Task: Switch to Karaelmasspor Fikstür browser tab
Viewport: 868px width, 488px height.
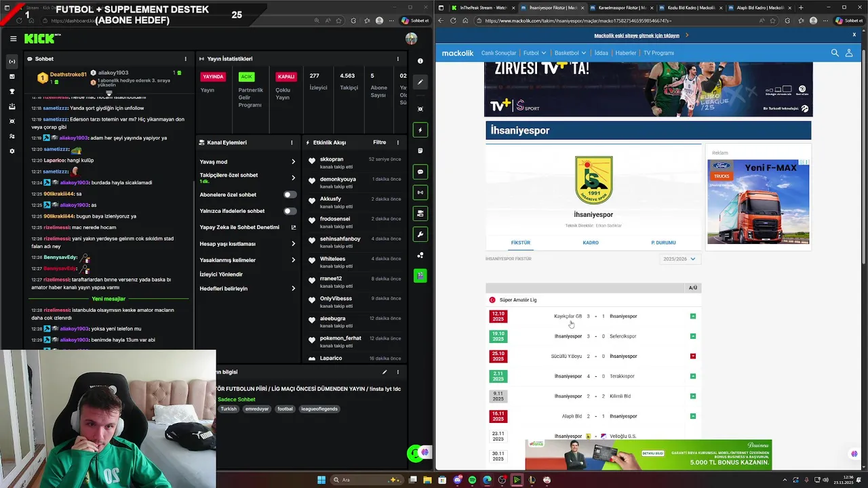Action: (621, 7)
